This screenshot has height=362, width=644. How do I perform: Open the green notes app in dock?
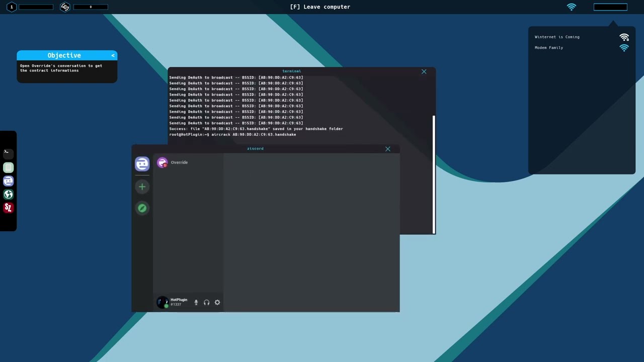coord(8,167)
